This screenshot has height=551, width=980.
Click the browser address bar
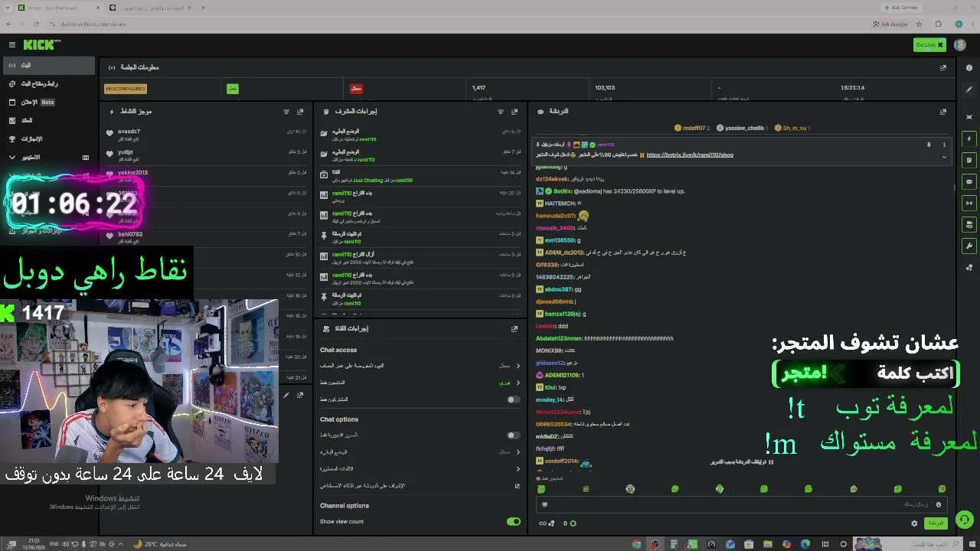coord(459,24)
